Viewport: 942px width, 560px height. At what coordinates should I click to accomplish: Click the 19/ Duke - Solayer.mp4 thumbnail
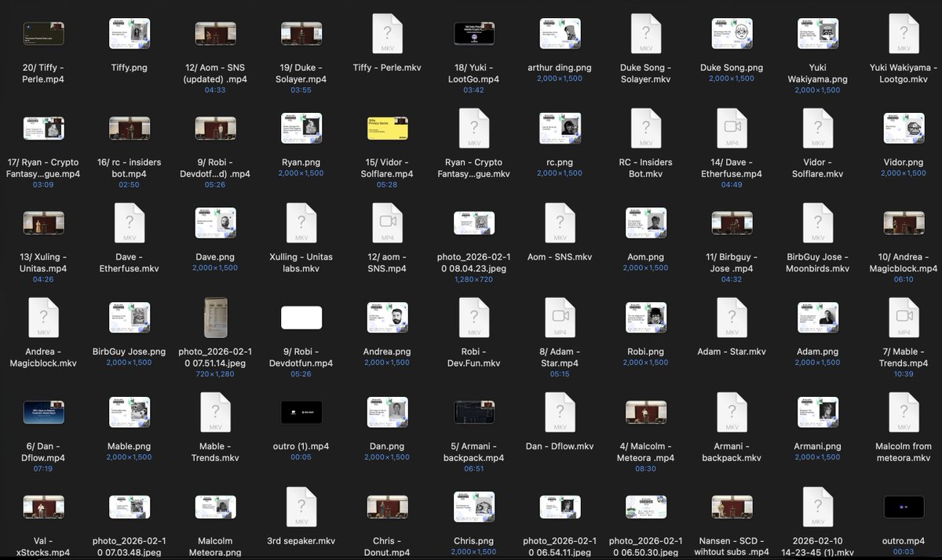[x=301, y=34]
